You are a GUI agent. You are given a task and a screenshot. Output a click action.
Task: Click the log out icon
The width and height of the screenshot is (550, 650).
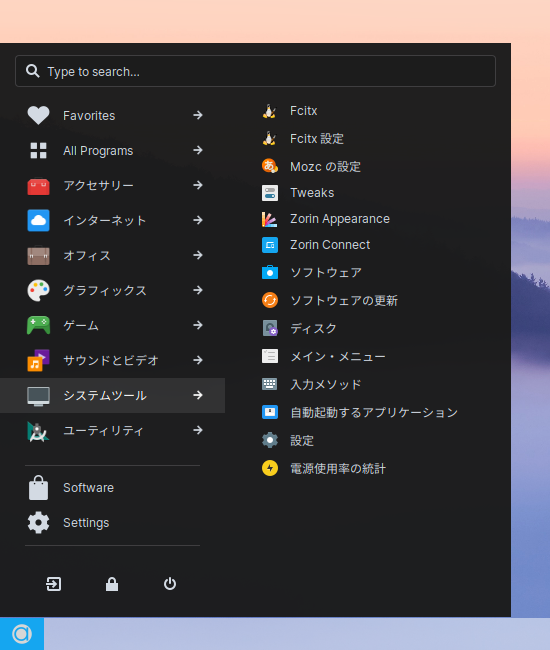(x=53, y=584)
